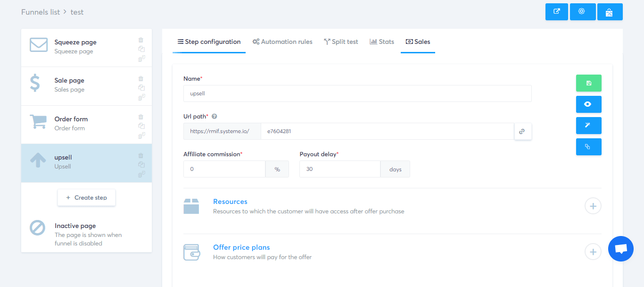Click the bottom icon on Squeeze page row
The height and width of the screenshot is (287, 644).
(x=141, y=59)
